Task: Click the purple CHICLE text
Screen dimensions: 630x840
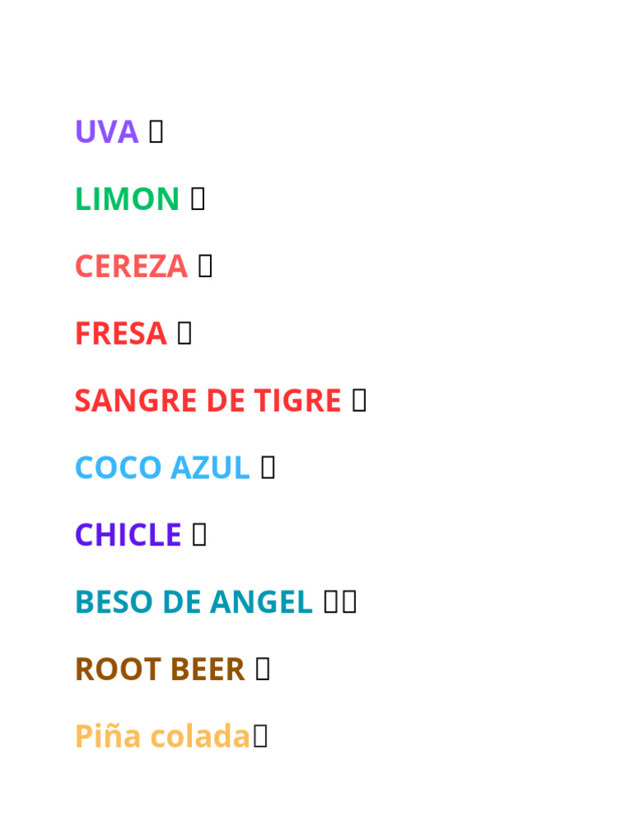Action: point(128,535)
